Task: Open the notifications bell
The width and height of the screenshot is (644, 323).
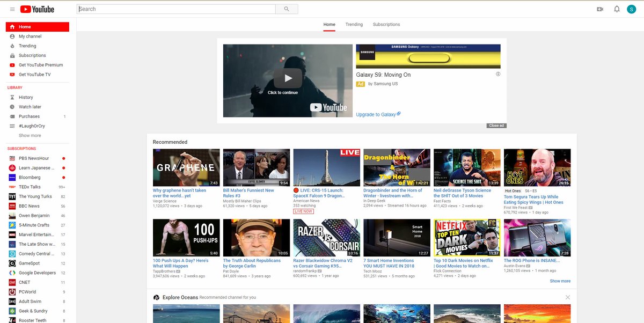Action: 617,9
